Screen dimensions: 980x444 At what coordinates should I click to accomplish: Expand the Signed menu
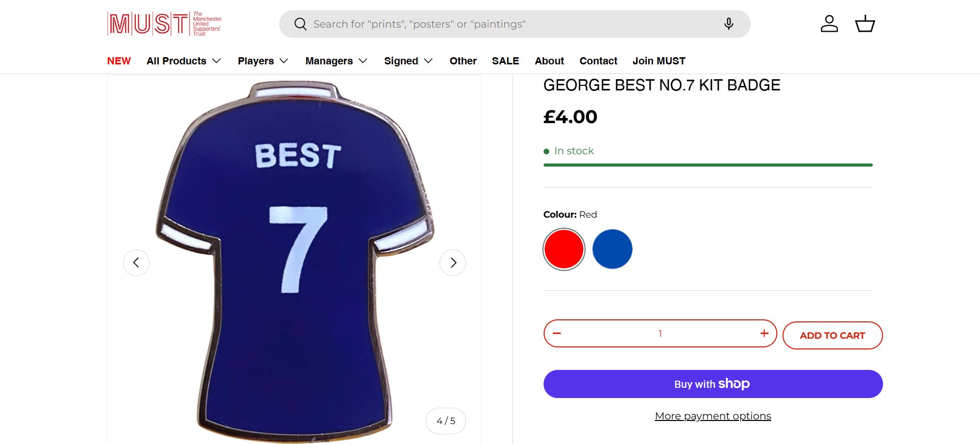pyautogui.click(x=408, y=61)
